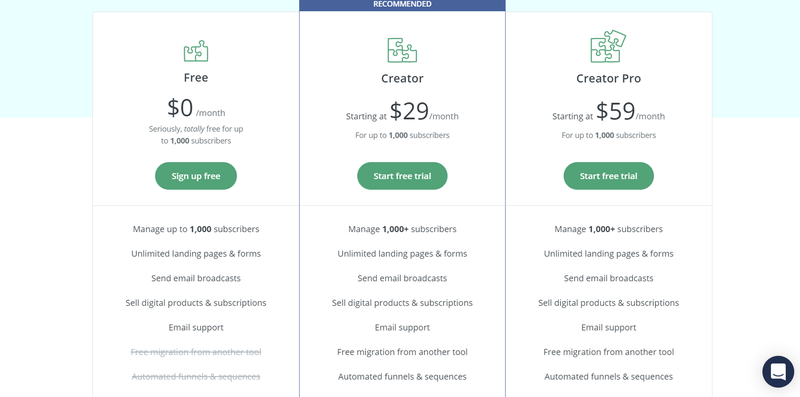The image size is (800, 397).
Task: Click the $59 per month price
Action: (x=631, y=112)
